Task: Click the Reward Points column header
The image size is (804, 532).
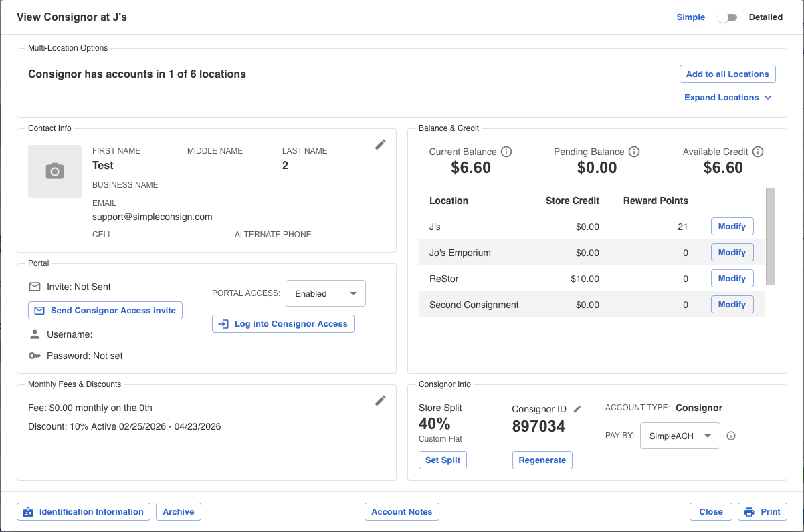Action: (656, 201)
